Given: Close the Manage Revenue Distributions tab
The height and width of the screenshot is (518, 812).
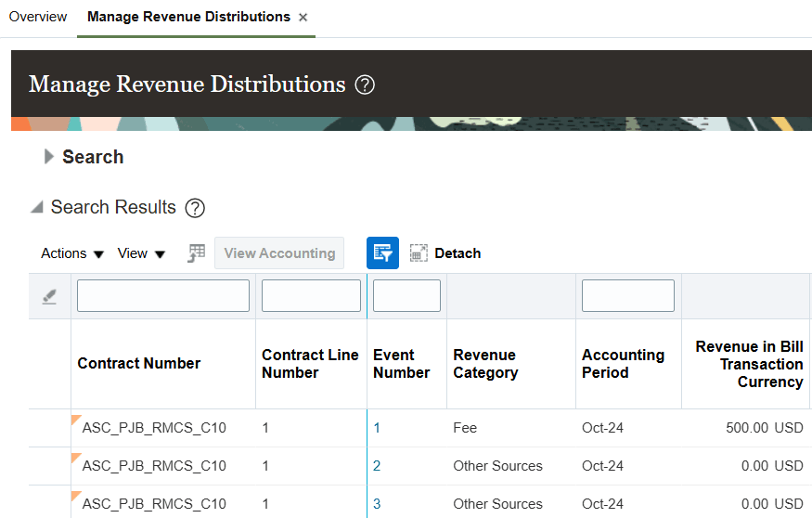Looking at the screenshot, I should [303, 18].
